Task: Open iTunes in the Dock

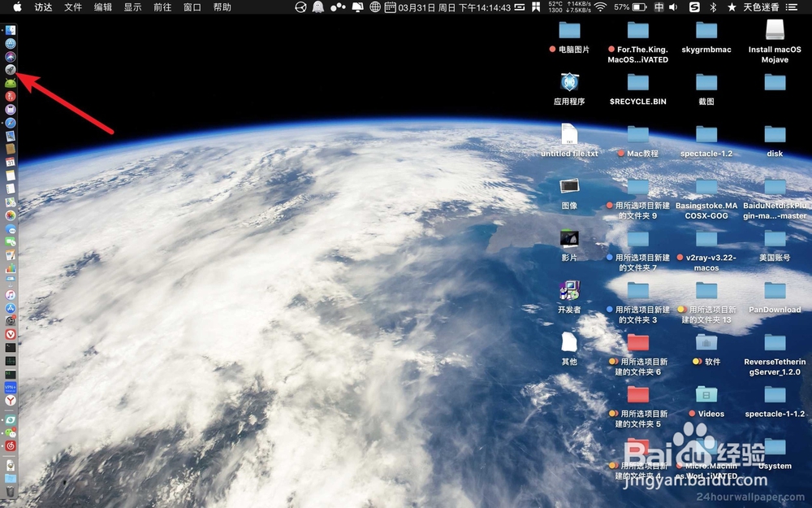Action: pos(11,294)
